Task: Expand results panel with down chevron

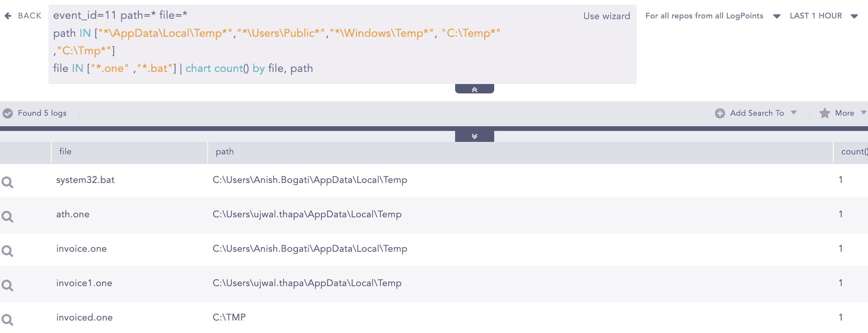Action: tap(474, 136)
